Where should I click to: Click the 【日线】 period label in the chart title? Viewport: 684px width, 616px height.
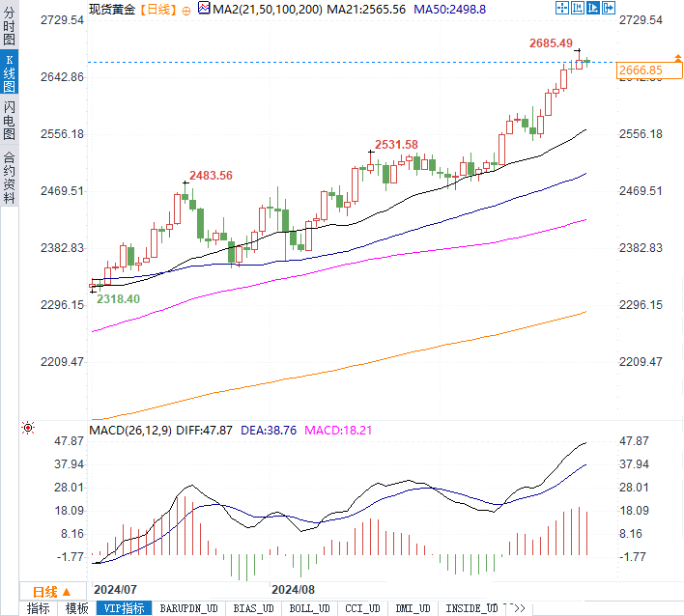click(157, 9)
